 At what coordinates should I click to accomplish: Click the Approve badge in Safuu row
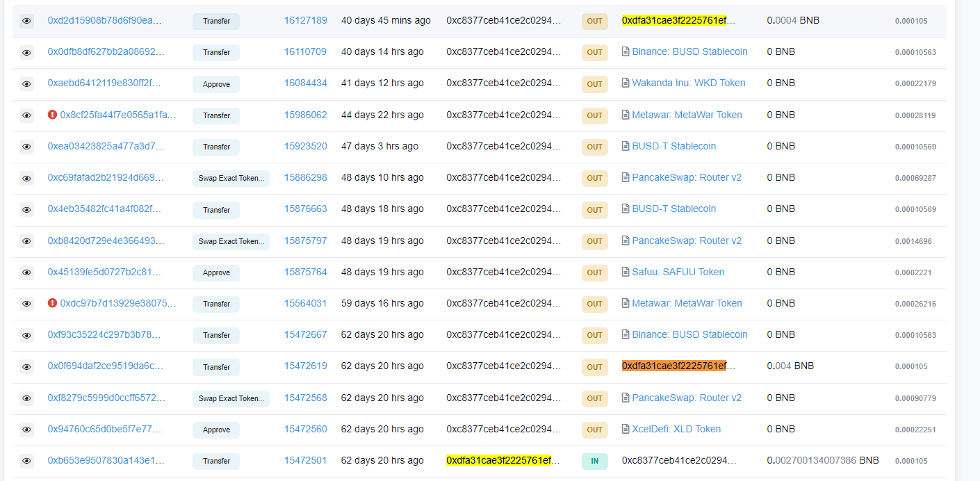[x=216, y=272]
